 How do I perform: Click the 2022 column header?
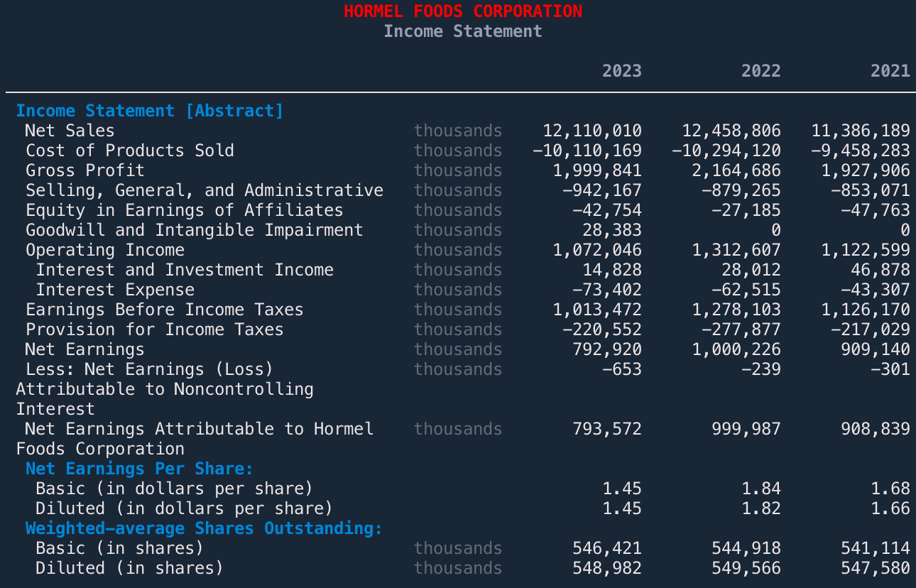760,71
